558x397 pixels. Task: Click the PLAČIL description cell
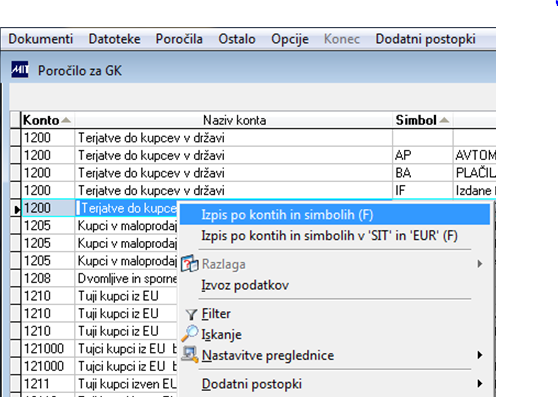coord(475,173)
